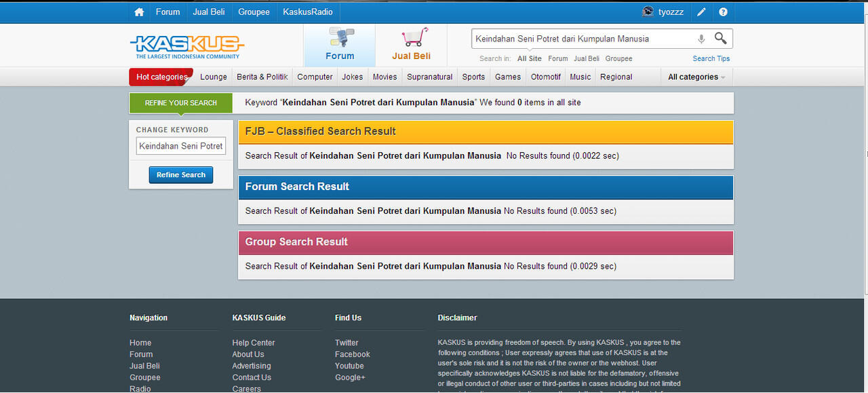Open footer Twitter link
Viewport: 868px width, 393px height.
click(347, 343)
